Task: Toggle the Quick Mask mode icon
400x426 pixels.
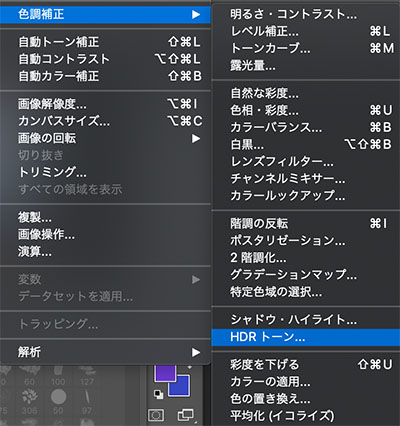Action: 156,415
